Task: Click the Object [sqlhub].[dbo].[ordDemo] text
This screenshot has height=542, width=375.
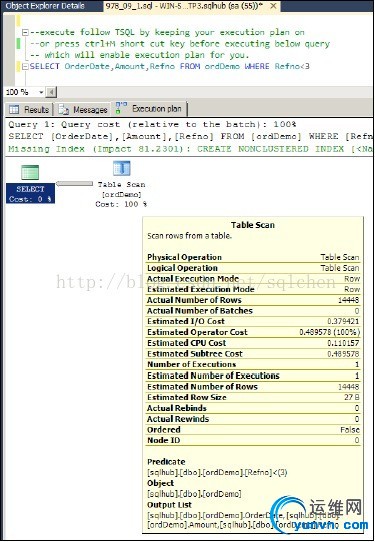Action: coord(194,494)
